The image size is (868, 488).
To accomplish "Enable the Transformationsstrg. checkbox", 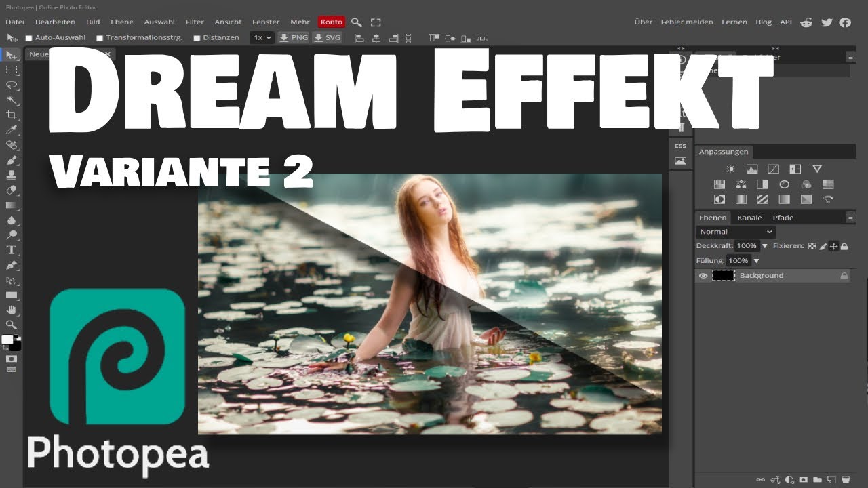I will click(x=100, y=38).
